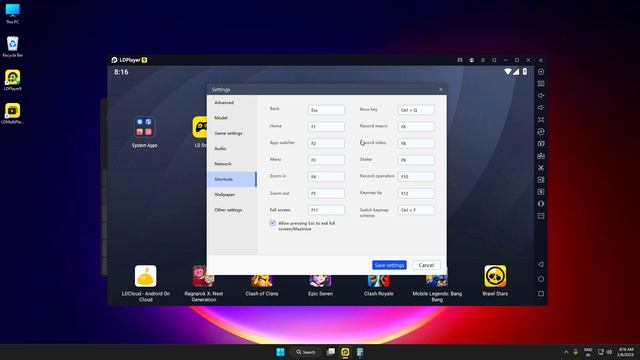Click the Record operation field showing F10
Image resolution: width=640 pixels, height=360 pixels.
click(416, 177)
